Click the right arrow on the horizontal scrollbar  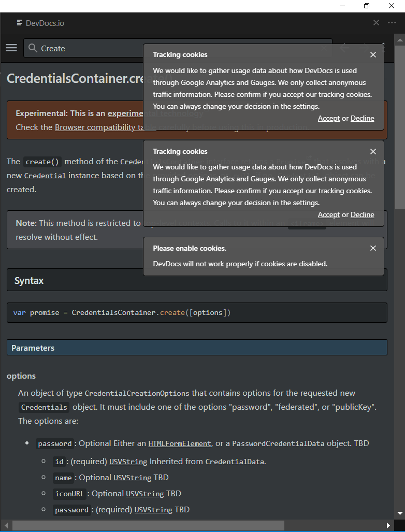point(389,525)
